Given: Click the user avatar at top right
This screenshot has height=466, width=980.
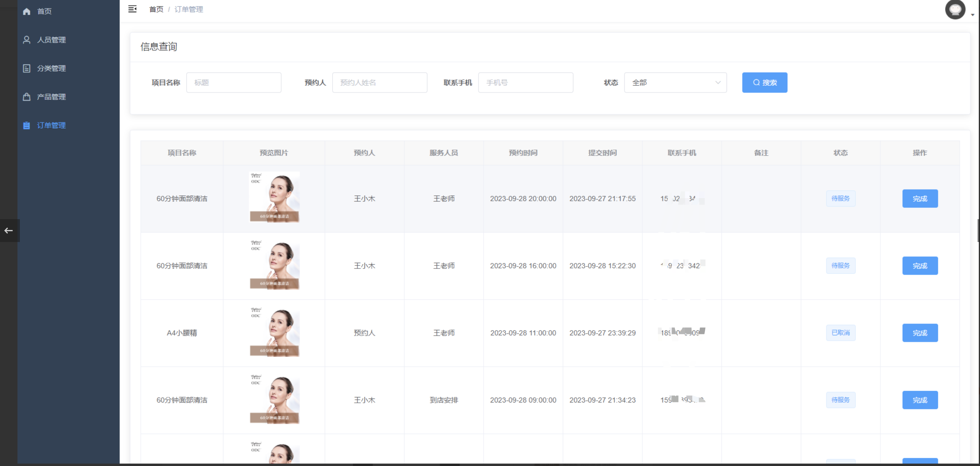Looking at the screenshot, I should (955, 10).
